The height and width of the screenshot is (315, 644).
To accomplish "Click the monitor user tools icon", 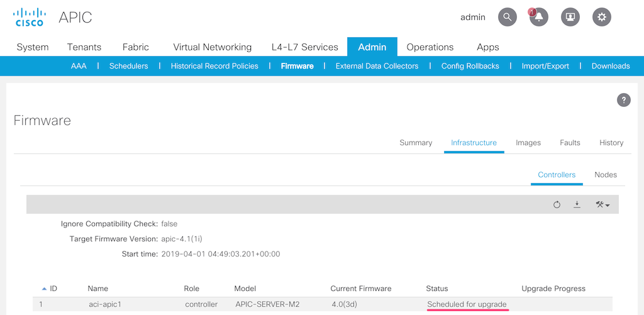I will pyautogui.click(x=570, y=17).
